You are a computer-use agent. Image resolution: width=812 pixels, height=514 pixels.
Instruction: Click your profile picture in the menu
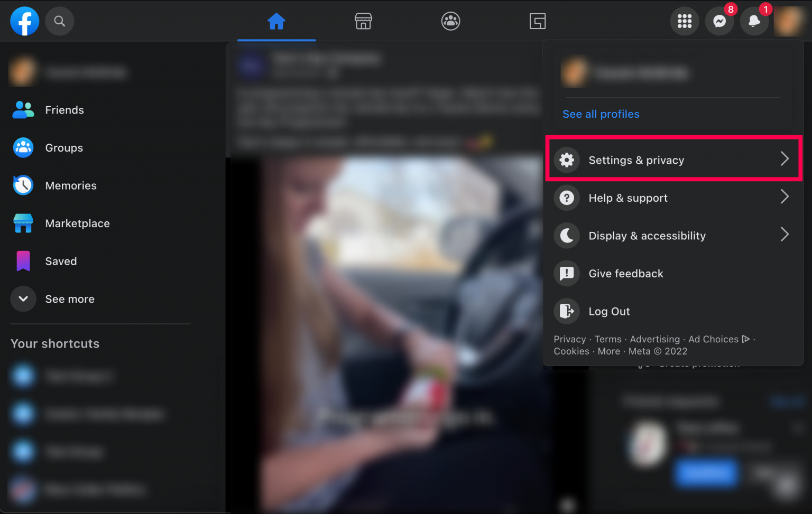(575, 72)
